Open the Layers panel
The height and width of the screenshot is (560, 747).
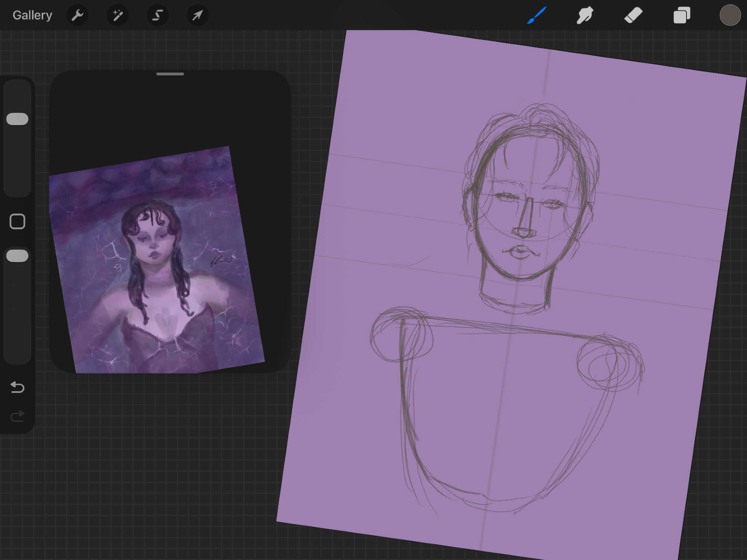pyautogui.click(x=681, y=15)
